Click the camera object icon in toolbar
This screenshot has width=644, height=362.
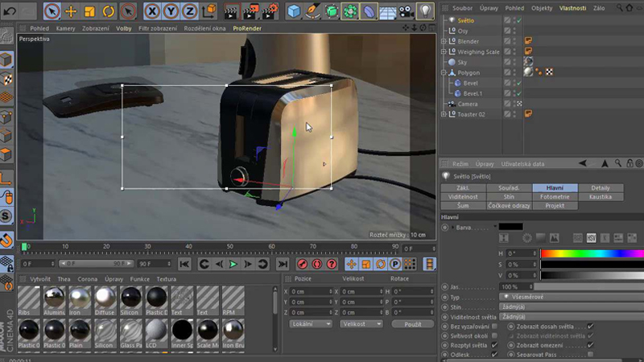pos(406,11)
